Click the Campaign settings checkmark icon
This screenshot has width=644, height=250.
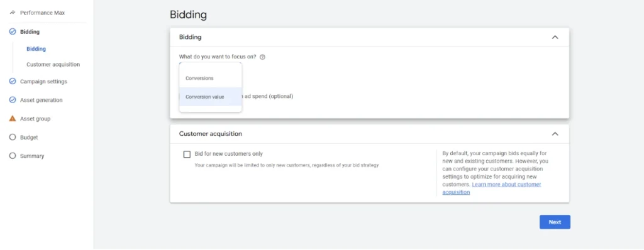point(13,81)
